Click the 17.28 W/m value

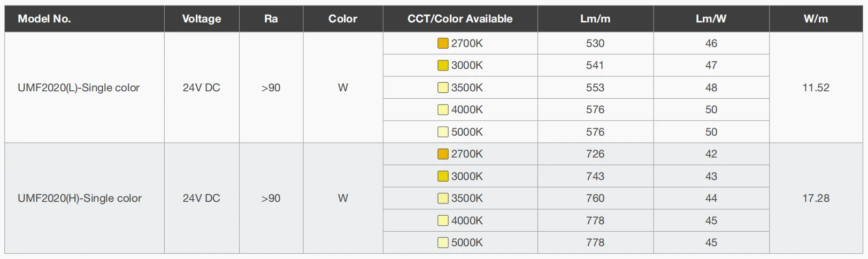click(816, 198)
